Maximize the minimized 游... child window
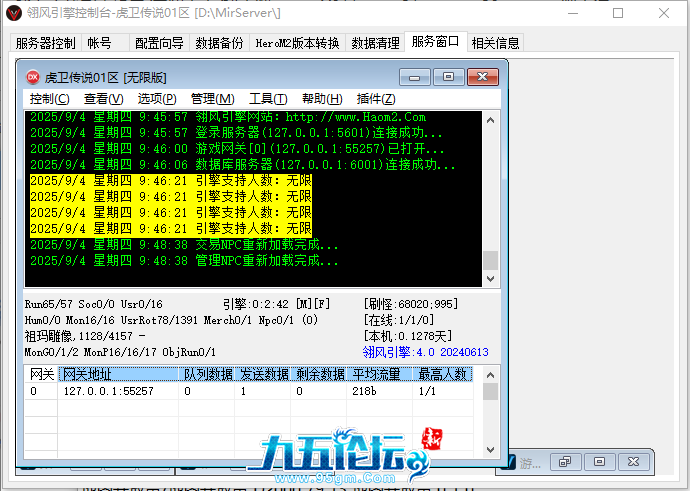Viewport: 690px width, 491px height. 599,462
